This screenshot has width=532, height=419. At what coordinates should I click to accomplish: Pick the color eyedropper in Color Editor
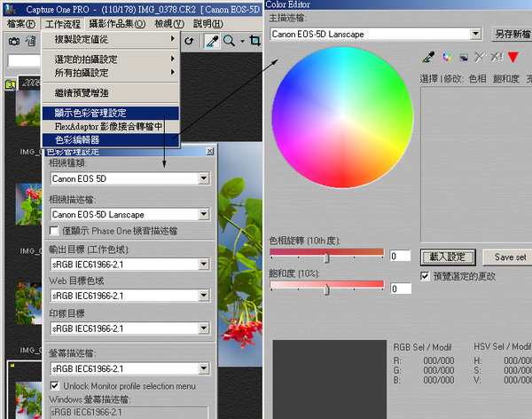(428, 57)
